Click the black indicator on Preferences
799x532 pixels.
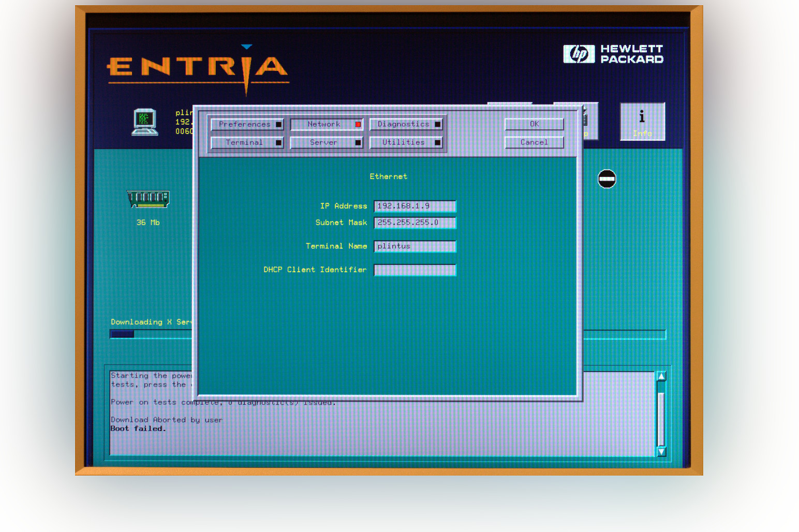coord(278,124)
